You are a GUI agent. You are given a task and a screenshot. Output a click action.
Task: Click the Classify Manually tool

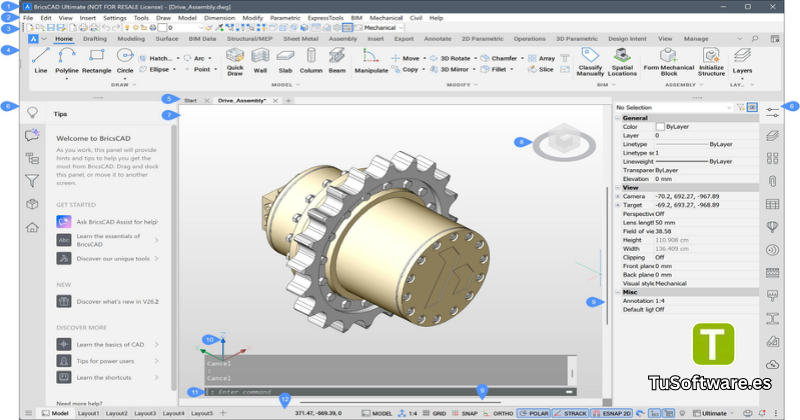590,62
